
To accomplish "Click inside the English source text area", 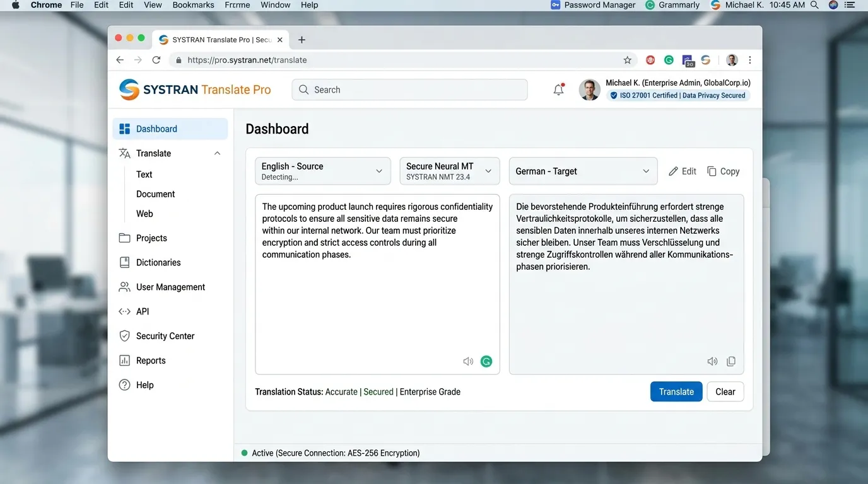I will tap(377, 284).
